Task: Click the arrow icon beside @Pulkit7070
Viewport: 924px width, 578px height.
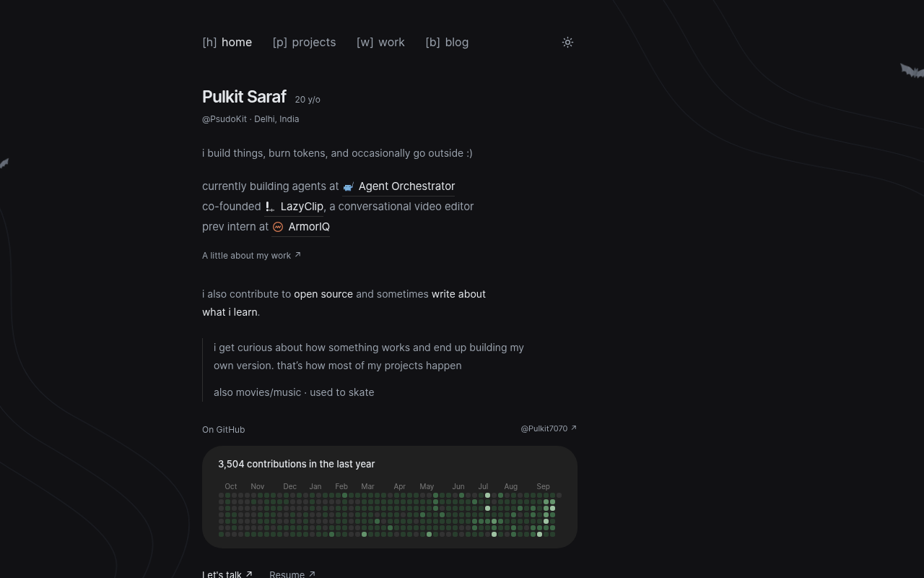Action: pyautogui.click(x=574, y=428)
